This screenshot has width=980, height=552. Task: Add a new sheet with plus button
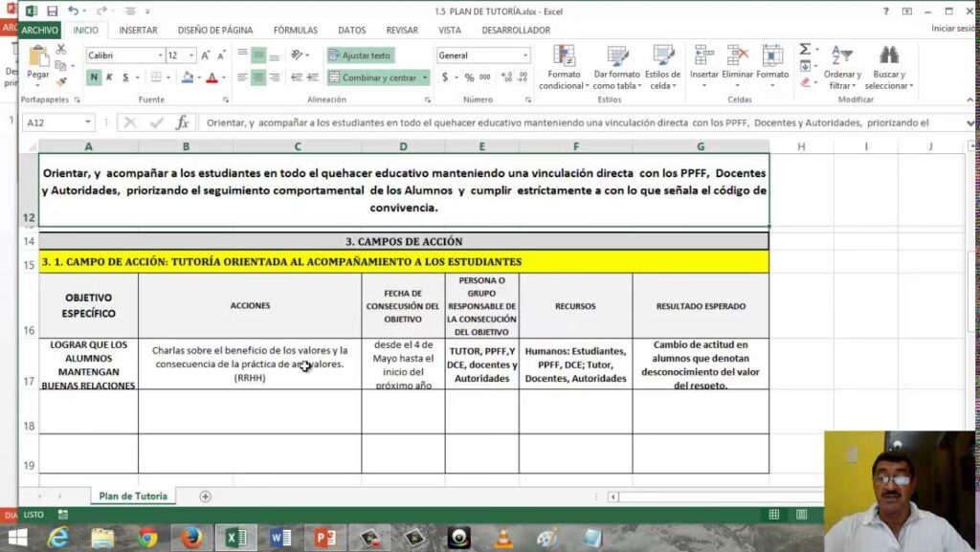[205, 497]
